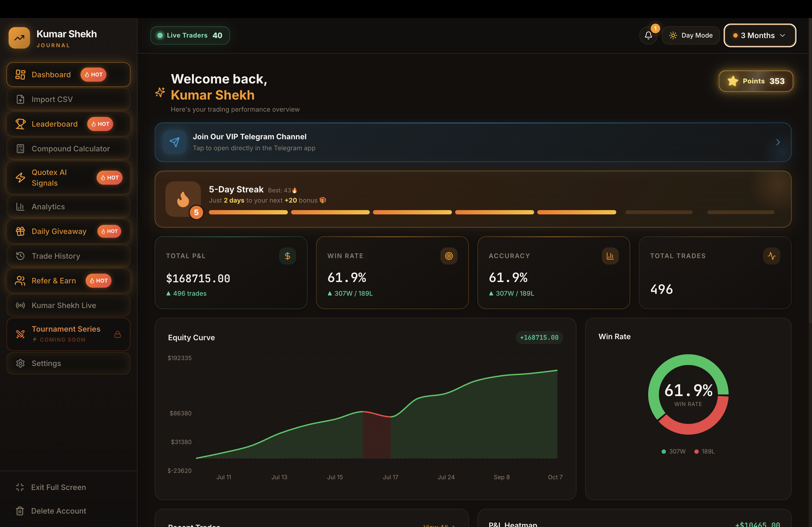The image size is (812, 527).
Task: Click the red drawdown region in Equity Curve
Action: point(377,436)
